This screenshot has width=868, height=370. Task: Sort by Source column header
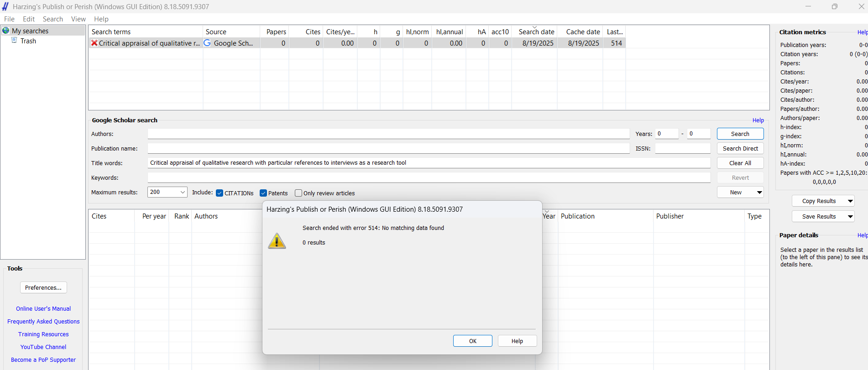[231, 31]
